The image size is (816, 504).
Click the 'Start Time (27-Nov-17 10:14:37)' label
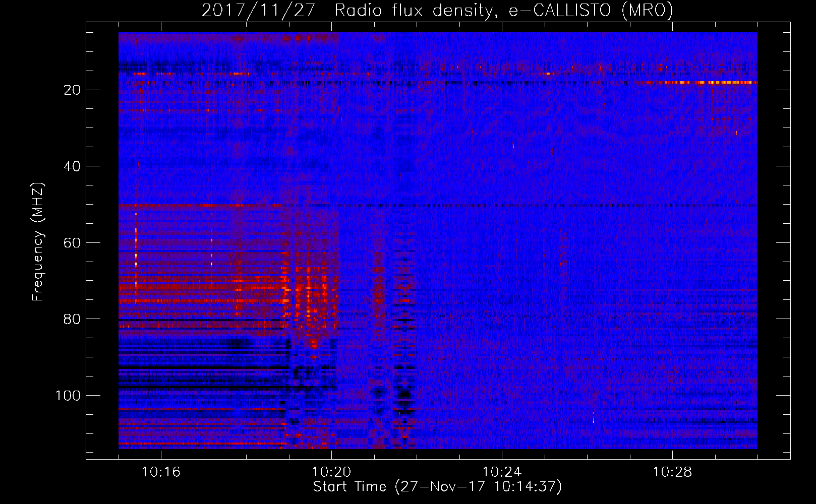click(437, 487)
